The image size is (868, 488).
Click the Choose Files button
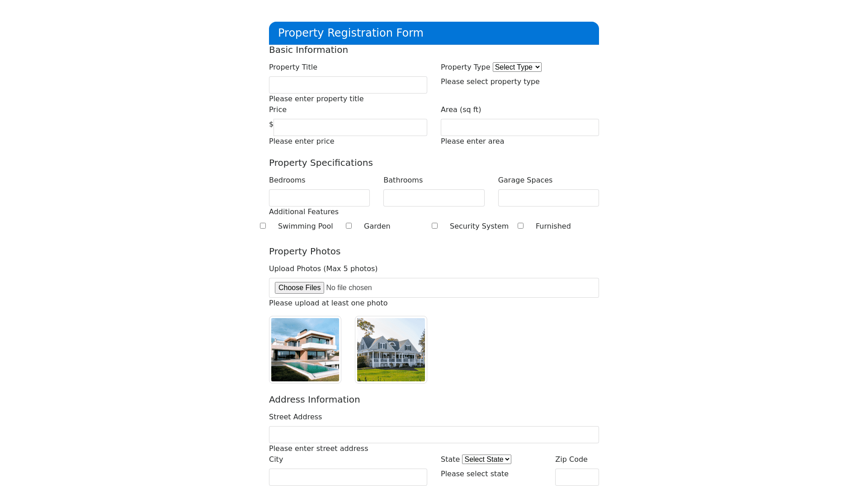pyautogui.click(x=299, y=288)
